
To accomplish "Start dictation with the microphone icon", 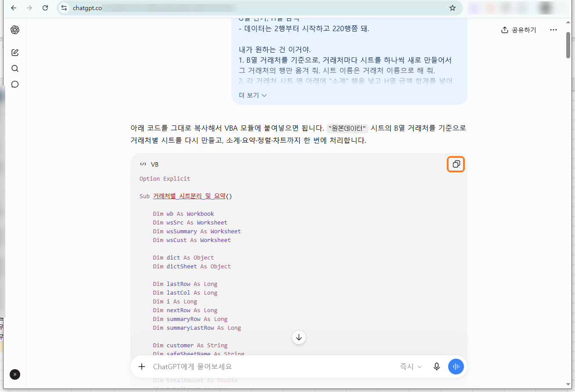I will [437, 367].
